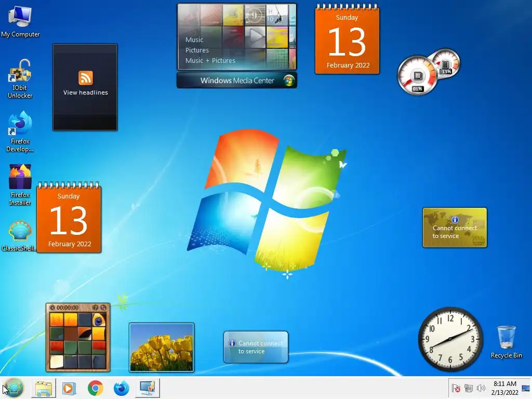
Task: Click the play-arrow tile in the Media Center gadget
Action: point(256,37)
